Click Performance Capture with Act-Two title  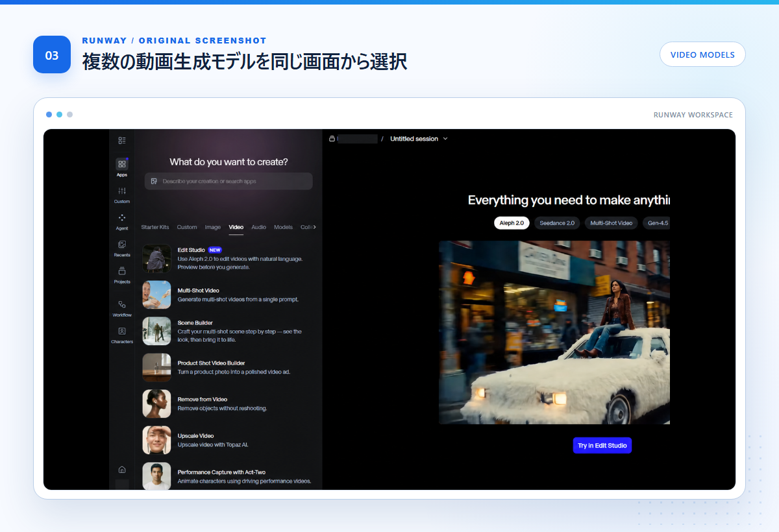point(221,472)
